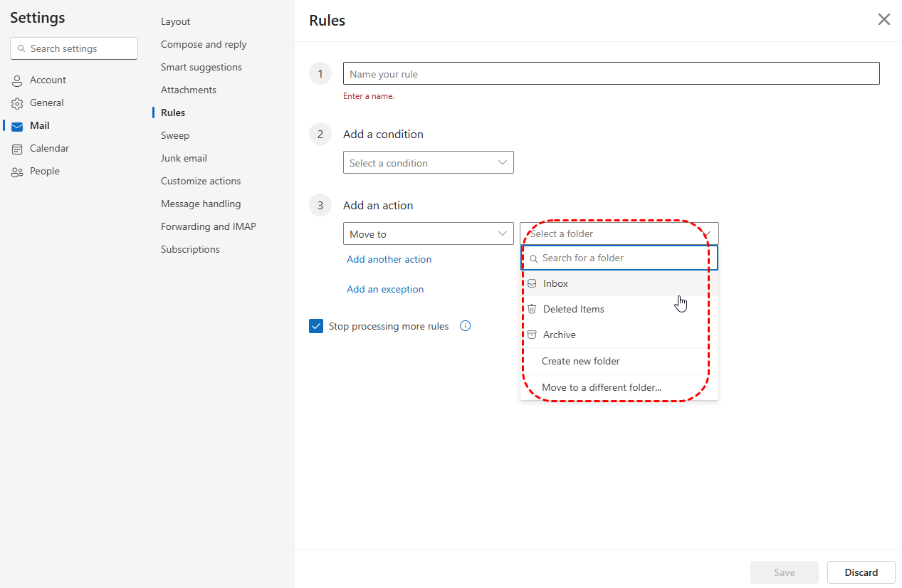Screen dimensions: 902x588
Task: Click Create new folder option
Action: coord(580,361)
